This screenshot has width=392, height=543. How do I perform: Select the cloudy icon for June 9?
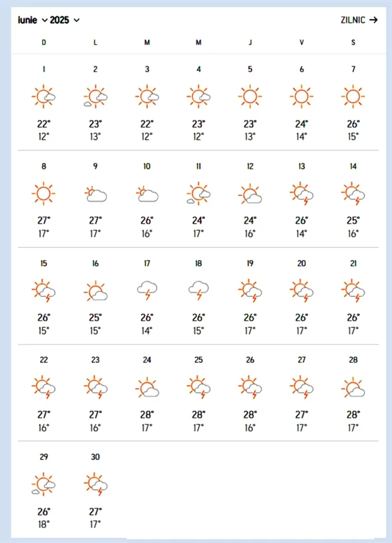coord(95,194)
